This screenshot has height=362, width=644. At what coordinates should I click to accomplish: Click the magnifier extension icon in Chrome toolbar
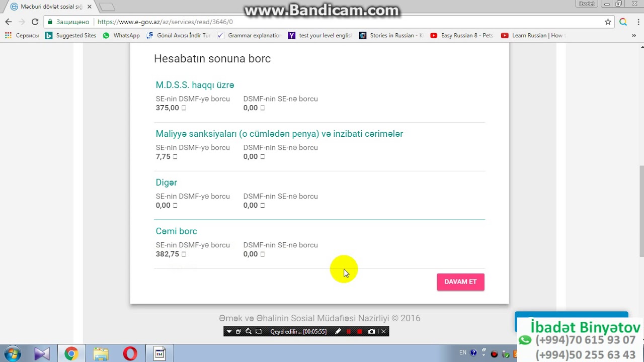[623, 22]
